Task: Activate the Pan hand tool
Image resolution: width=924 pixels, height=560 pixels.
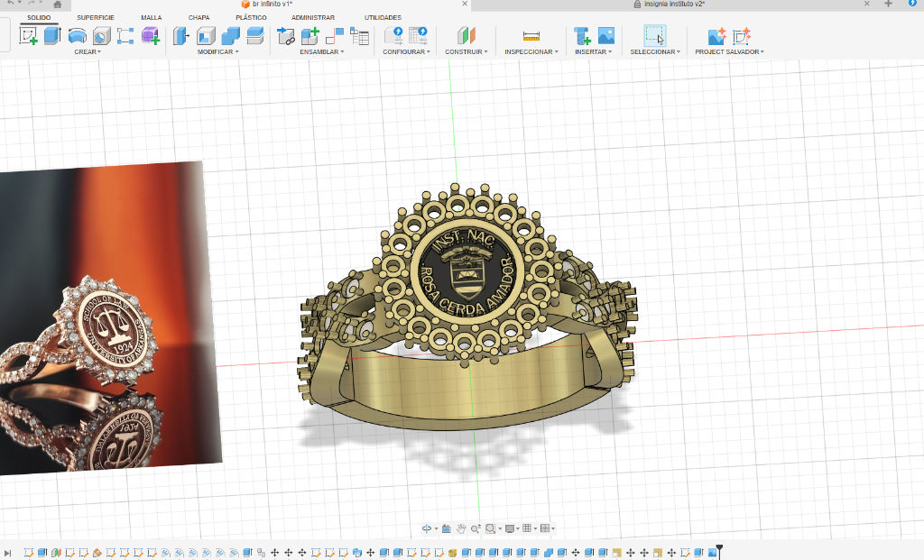Action: pyautogui.click(x=461, y=528)
